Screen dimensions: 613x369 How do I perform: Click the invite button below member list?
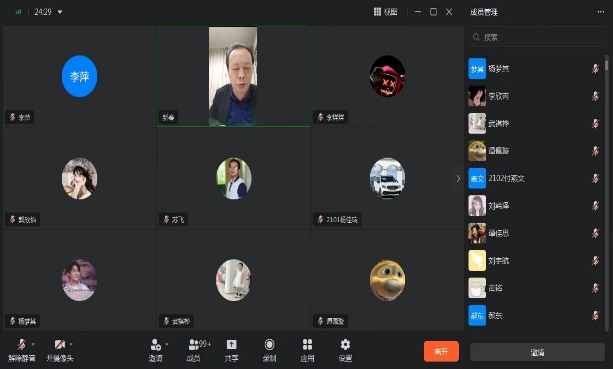click(x=538, y=352)
